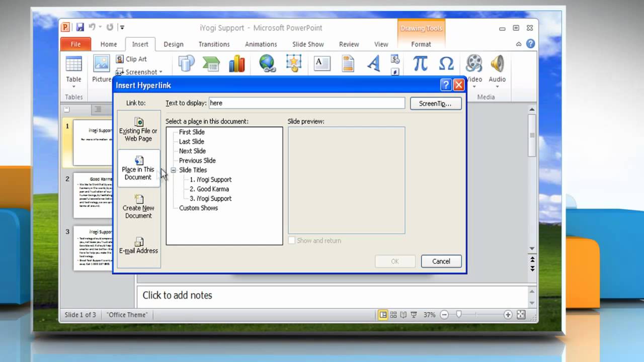Image resolution: width=644 pixels, height=362 pixels.
Task: Switch to Reading View in status bar
Action: pyautogui.click(x=404, y=315)
